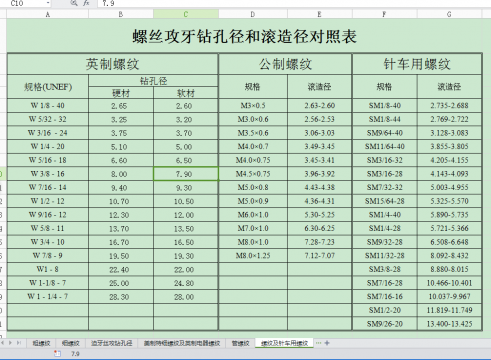The image size is (491, 360).
Task: Select column G header
Action: point(449,14)
